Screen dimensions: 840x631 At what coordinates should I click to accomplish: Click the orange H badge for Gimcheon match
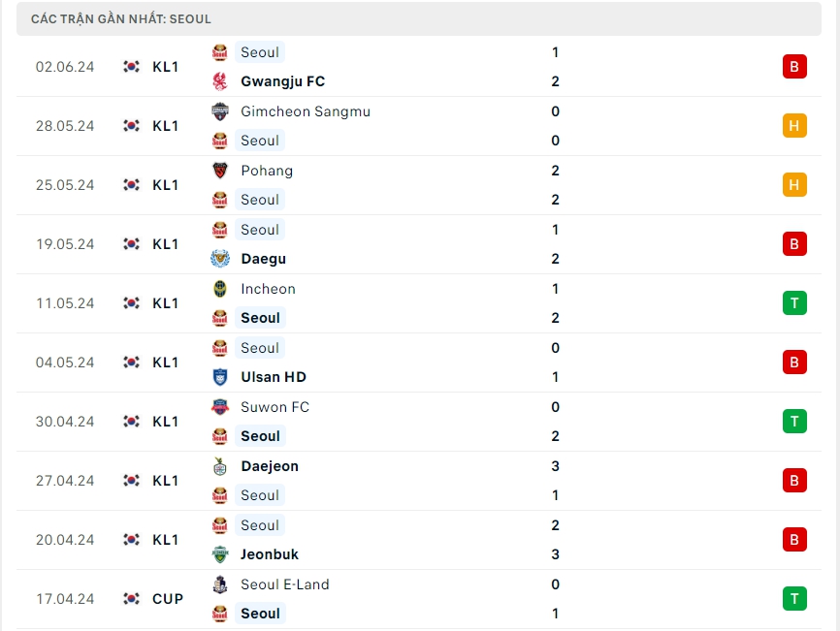794,126
